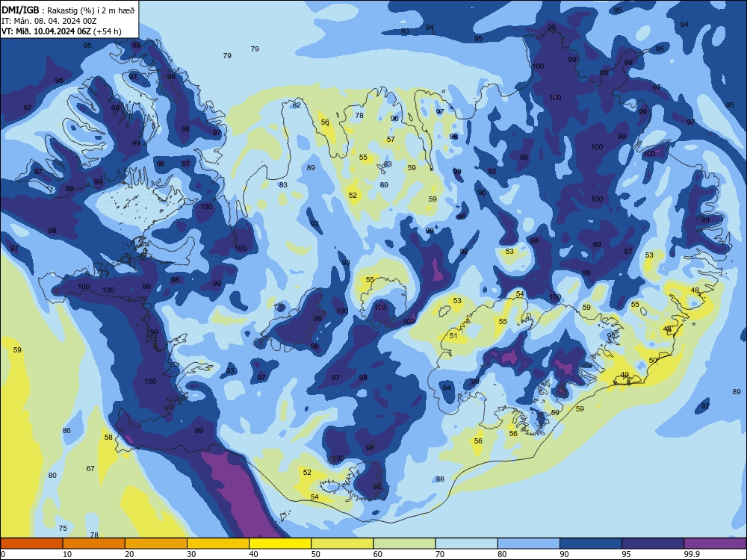Click the 'IT: Mán. 08. 04. 2024 00Z' line
Screen dimensions: 747x560
pos(49,21)
